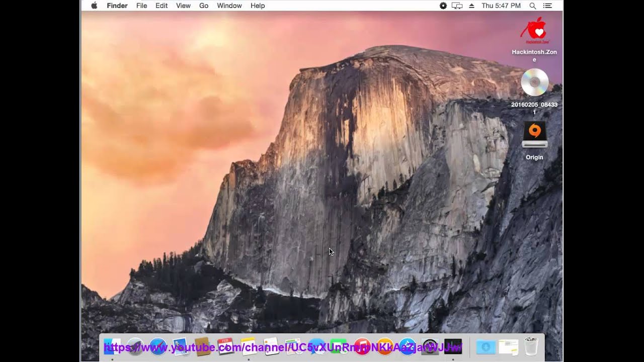Open the Trash in the Dock
The width and height of the screenshot is (644, 362).
(x=531, y=346)
